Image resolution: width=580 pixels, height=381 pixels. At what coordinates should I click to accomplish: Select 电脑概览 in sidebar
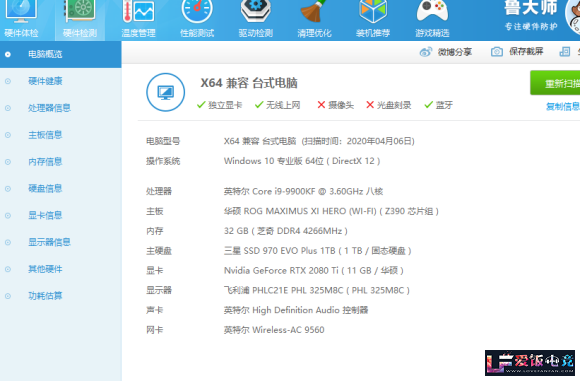[x=61, y=54]
